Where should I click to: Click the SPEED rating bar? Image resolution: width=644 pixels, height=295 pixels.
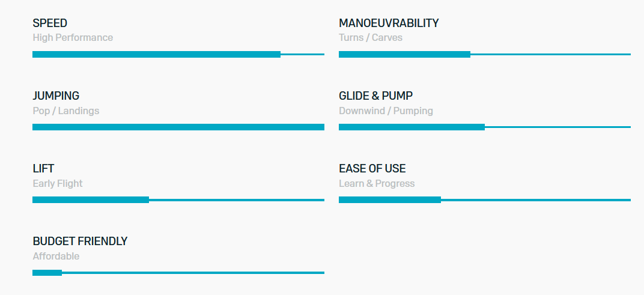coord(178,54)
